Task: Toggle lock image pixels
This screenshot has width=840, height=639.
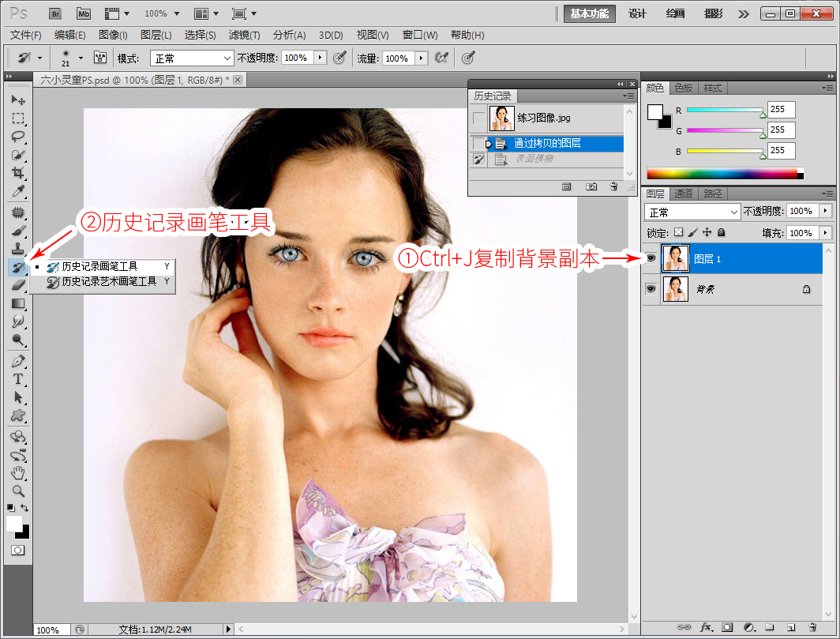Action: tap(692, 232)
